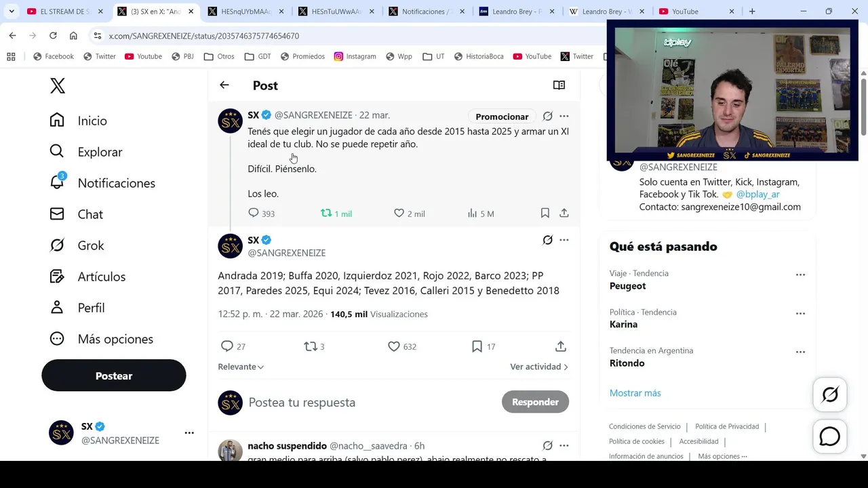Open Instagram bookmark

tap(355, 56)
